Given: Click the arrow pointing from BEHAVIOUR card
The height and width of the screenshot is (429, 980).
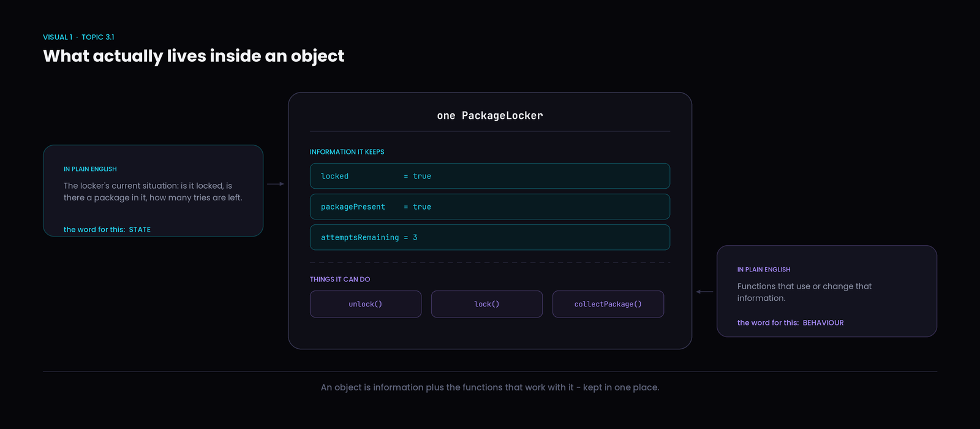Looking at the screenshot, I should click(704, 292).
